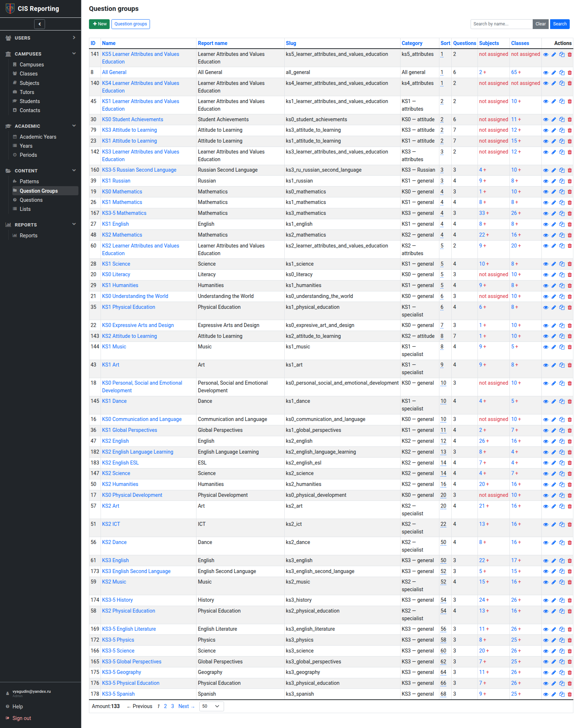Delete KS1 Global Perspectives row
This screenshot has height=728, width=581.
coord(570,430)
